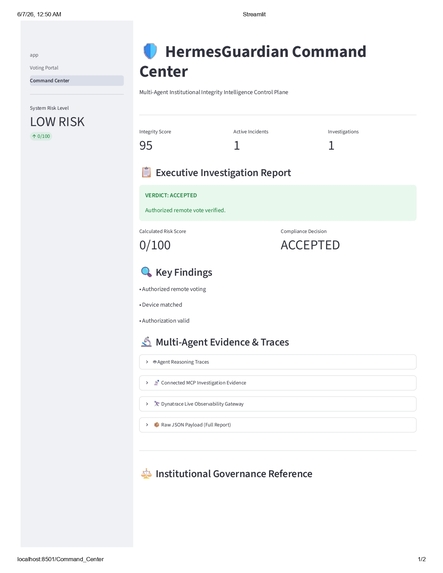This screenshot has width=443, height=573.
Task: Click the localhost:8501/Command_Center URL footer
Action: 60,559
